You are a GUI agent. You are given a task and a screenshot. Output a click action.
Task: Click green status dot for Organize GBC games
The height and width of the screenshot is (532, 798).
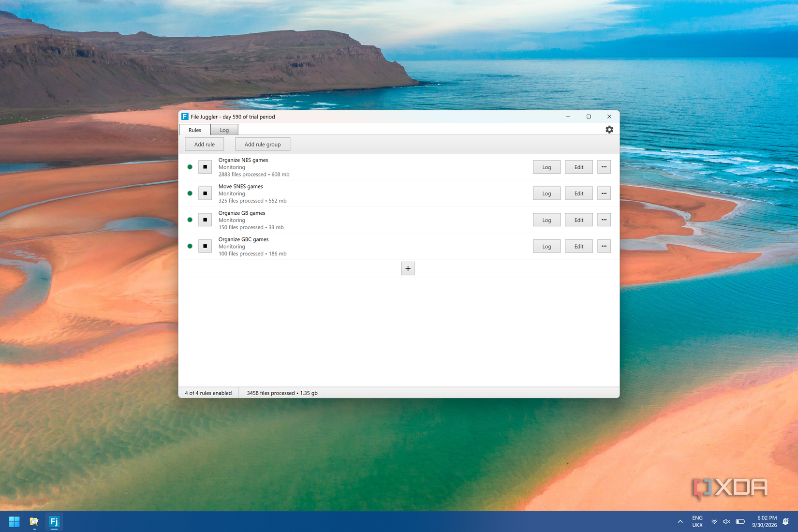190,246
